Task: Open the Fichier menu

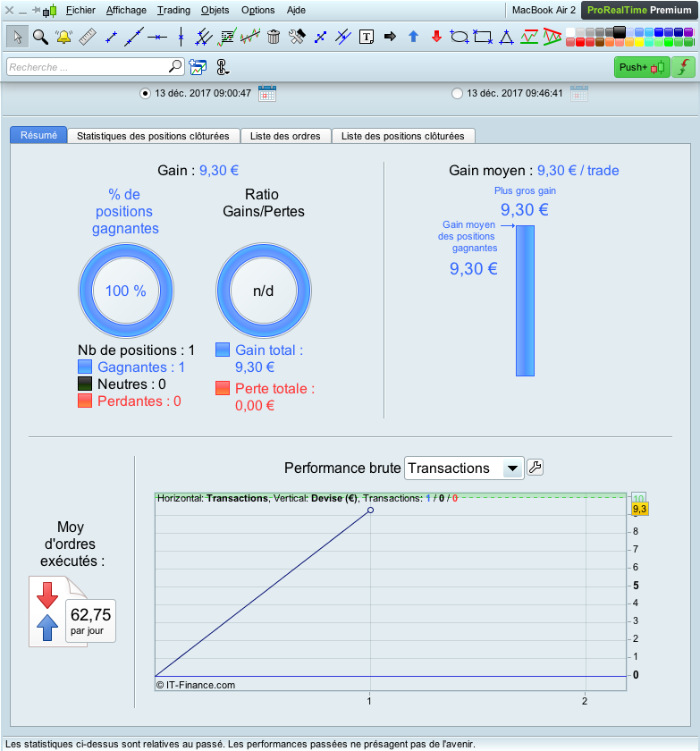Action: [80, 10]
